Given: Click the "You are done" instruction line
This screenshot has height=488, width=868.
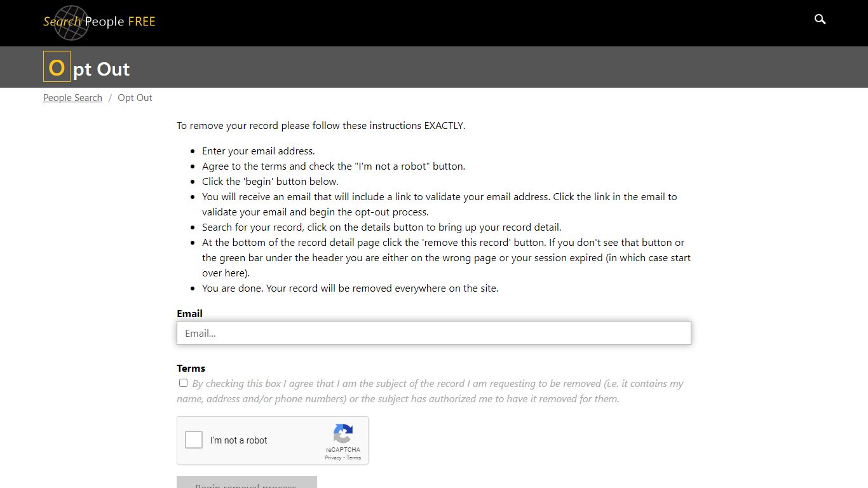Looking at the screenshot, I should 350,288.
